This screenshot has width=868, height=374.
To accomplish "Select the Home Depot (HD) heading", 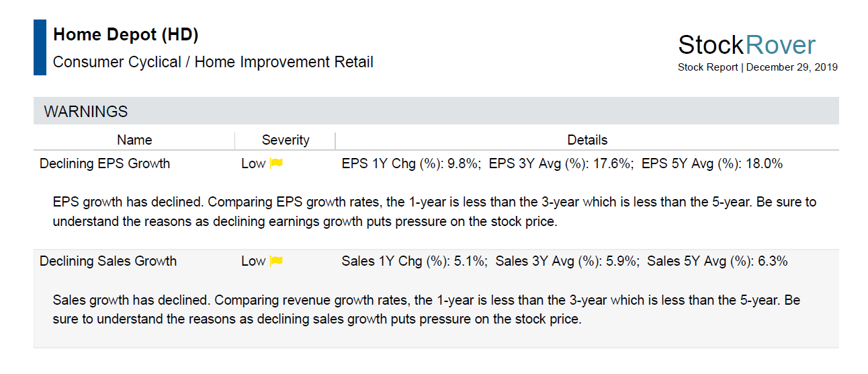I will point(126,34).
